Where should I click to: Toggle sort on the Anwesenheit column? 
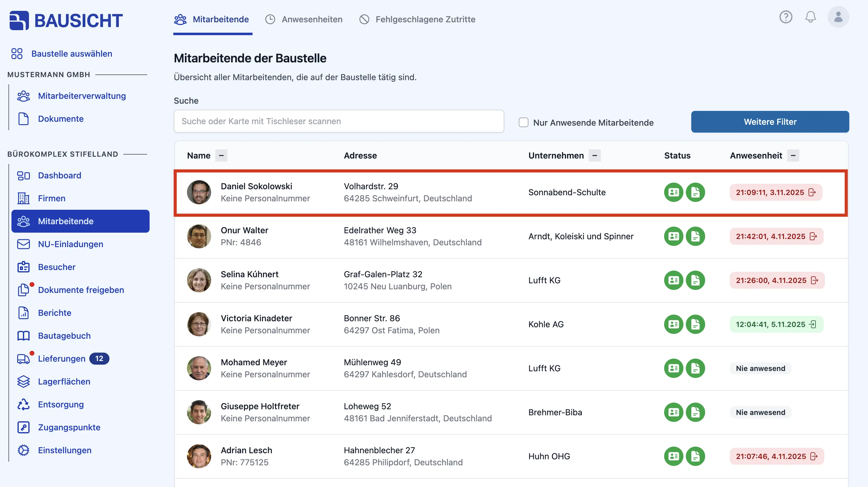(x=793, y=156)
